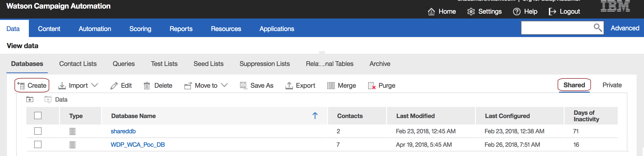The height and width of the screenshot is (156, 644).
Task: Expand the Import dropdown chevron
Action: click(x=95, y=85)
